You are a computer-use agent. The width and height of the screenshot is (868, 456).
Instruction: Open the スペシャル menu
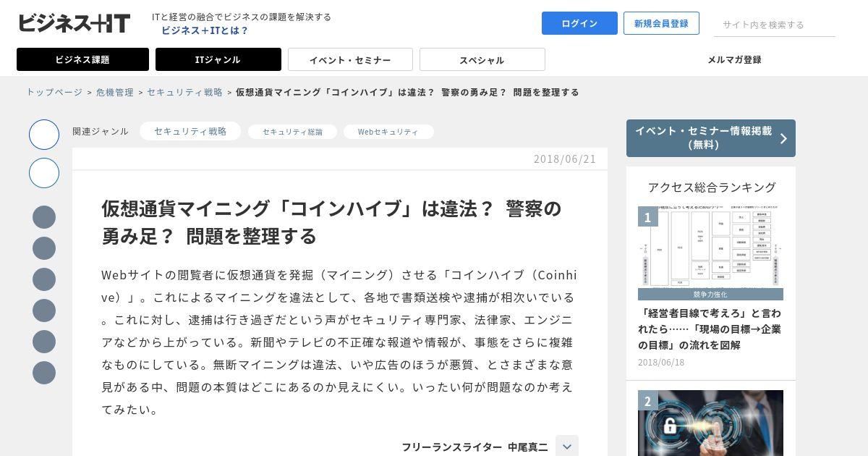point(482,59)
